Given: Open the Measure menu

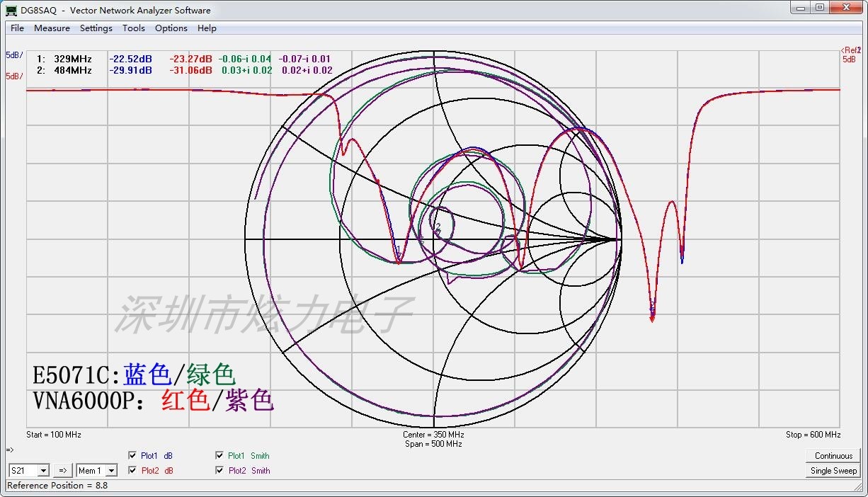Looking at the screenshot, I should [x=52, y=28].
